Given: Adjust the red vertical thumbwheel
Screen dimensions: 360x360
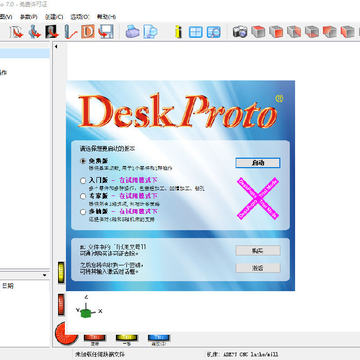Looking at the screenshot, I should tap(61, 304).
